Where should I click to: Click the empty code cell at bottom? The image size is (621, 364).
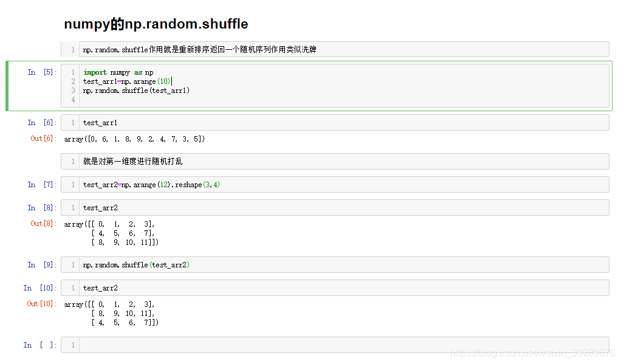click(x=335, y=345)
